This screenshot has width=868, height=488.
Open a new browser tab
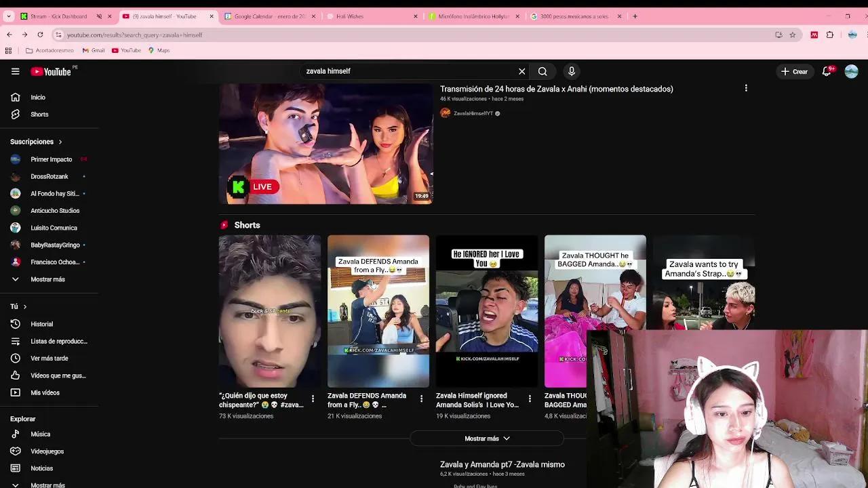[x=635, y=16]
